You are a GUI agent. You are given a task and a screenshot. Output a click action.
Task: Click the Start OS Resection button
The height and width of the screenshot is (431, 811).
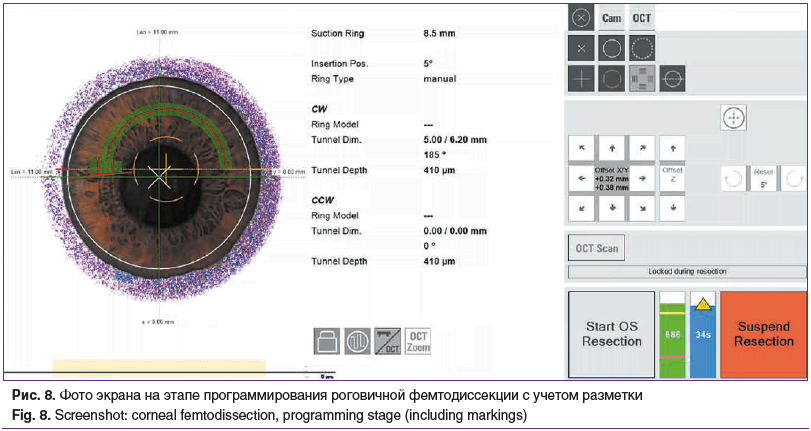click(611, 334)
